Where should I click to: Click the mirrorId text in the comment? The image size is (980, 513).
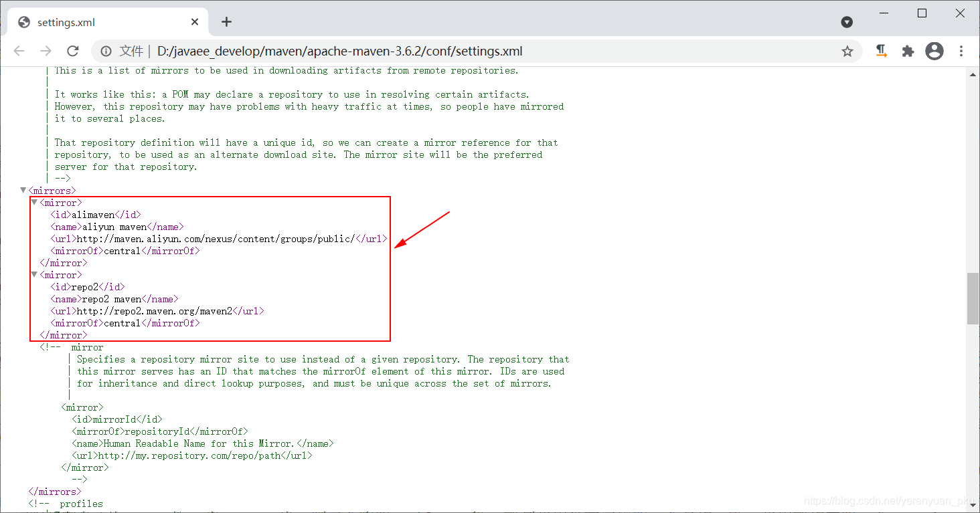[x=114, y=419]
